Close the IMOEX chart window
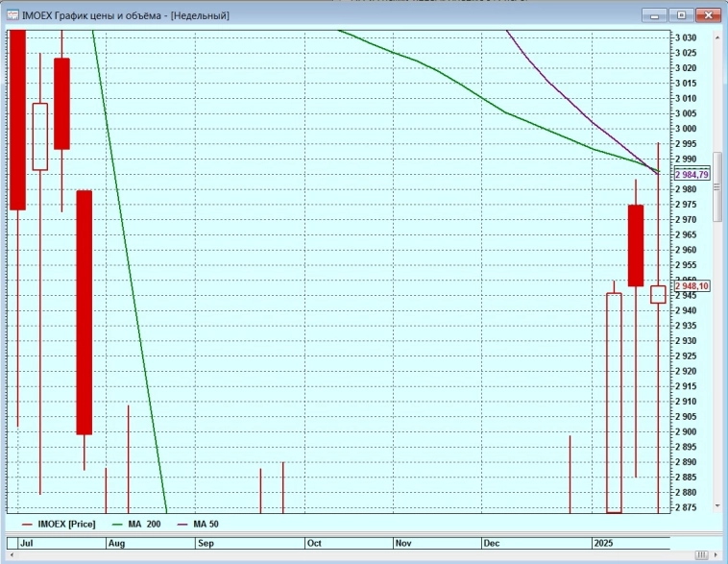Screen dimensions: 728x564 (x=708, y=15)
